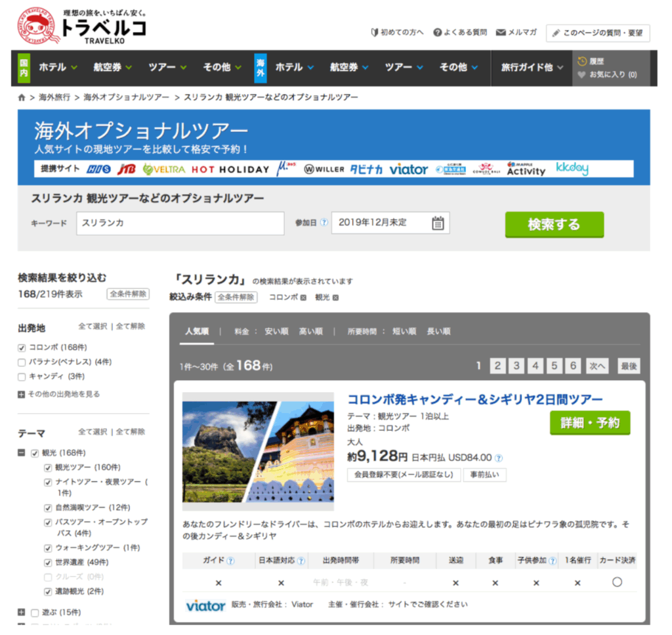Click the メルマガ envelope link
The width and height of the screenshot is (672, 635).
[x=516, y=32]
